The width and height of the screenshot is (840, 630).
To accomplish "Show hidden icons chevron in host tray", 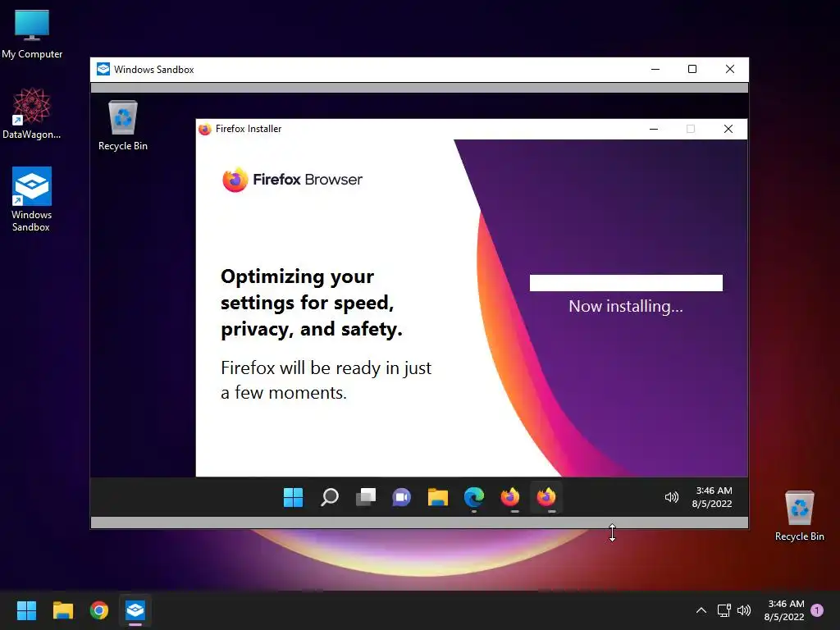I will pyautogui.click(x=701, y=610).
